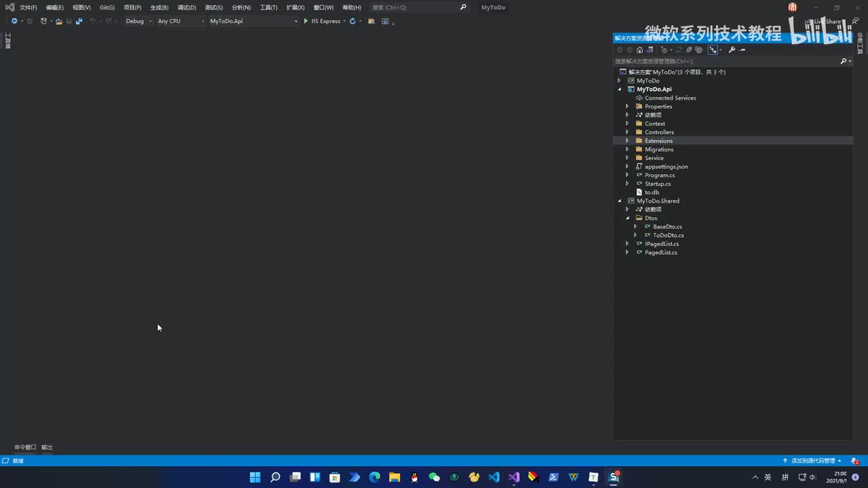Expand the Migrations folder
Screen dimensions: 868x488
tap(627, 149)
